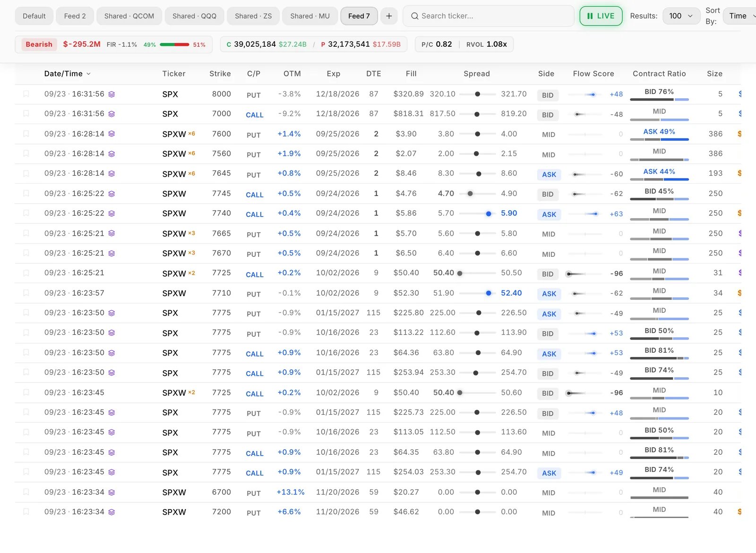Viewport: 756px width, 553px height.
Task: Click the BID side badge on SPX 8000 row
Action: coord(548,95)
